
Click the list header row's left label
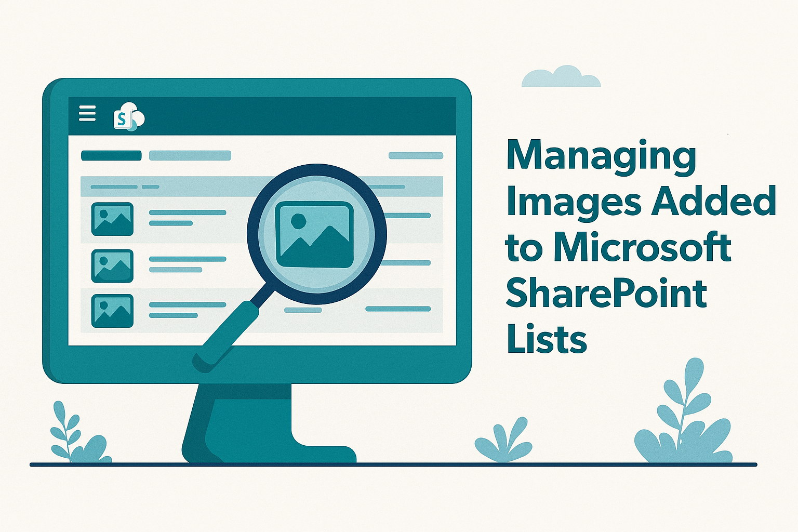point(114,187)
